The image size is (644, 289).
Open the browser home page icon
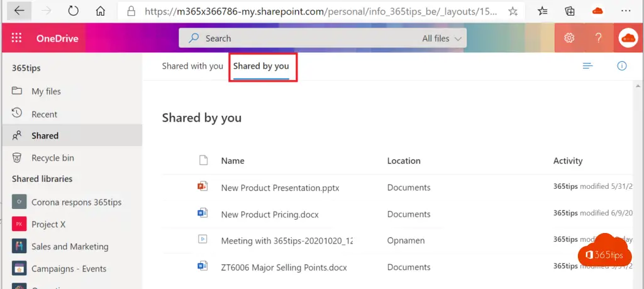100,11
